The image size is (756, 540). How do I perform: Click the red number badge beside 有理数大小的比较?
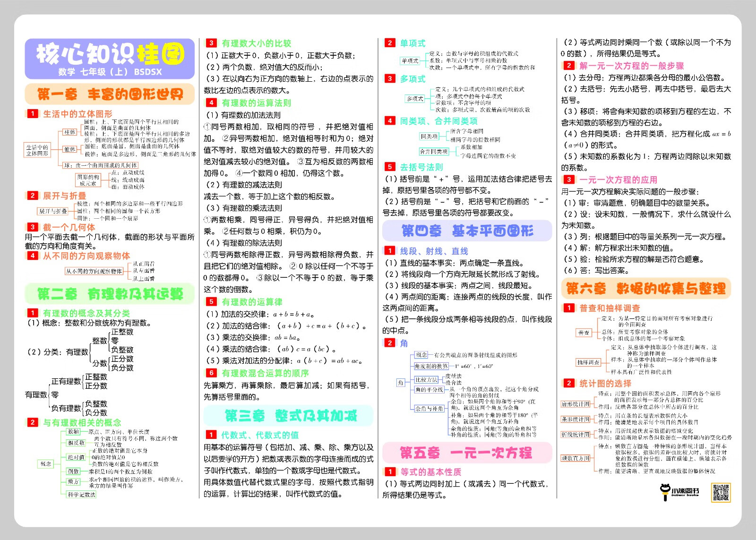[x=211, y=43]
